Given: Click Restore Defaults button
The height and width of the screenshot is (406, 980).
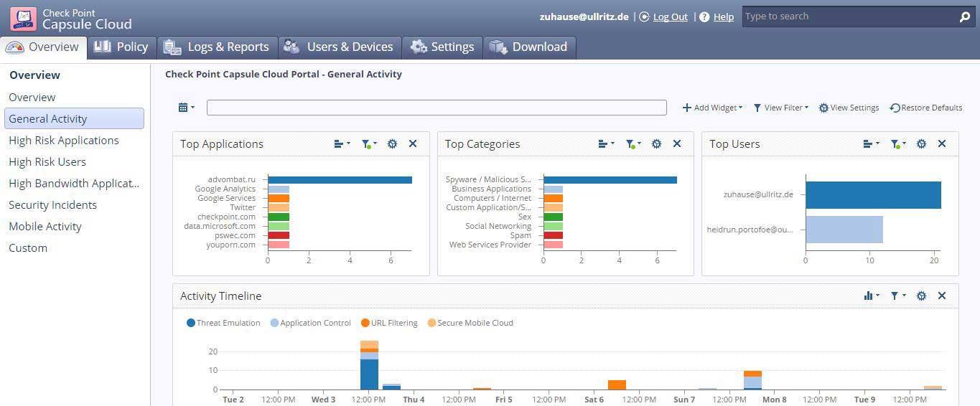Looking at the screenshot, I should pos(926,108).
